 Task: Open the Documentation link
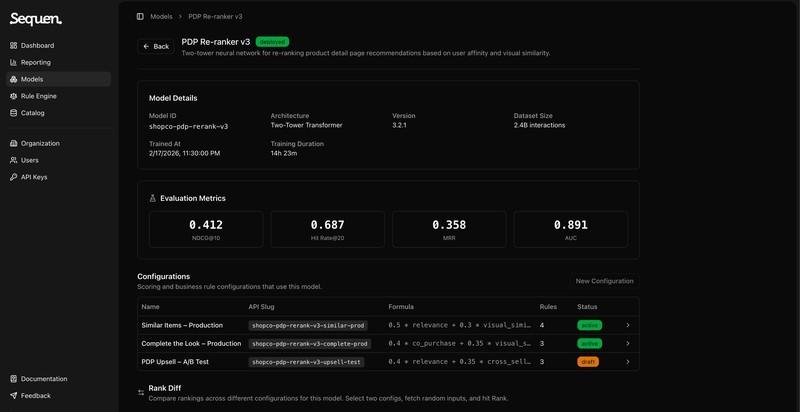(44, 379)
